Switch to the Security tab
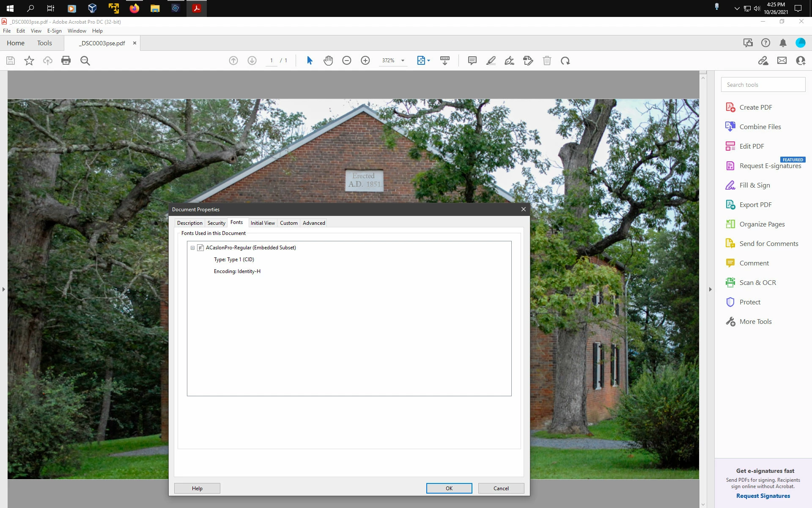This screenshot has width=812, height=508. point(216,223)
